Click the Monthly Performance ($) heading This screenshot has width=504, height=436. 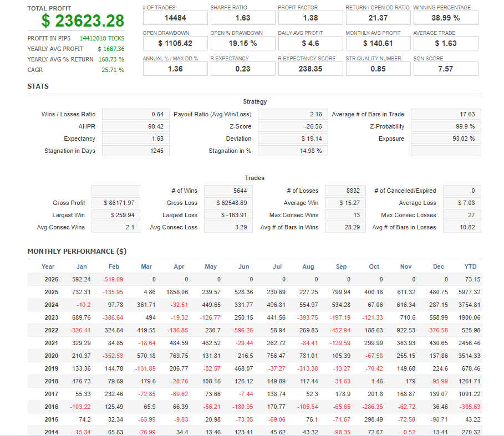pyautogui.click(x=77, y=252)
